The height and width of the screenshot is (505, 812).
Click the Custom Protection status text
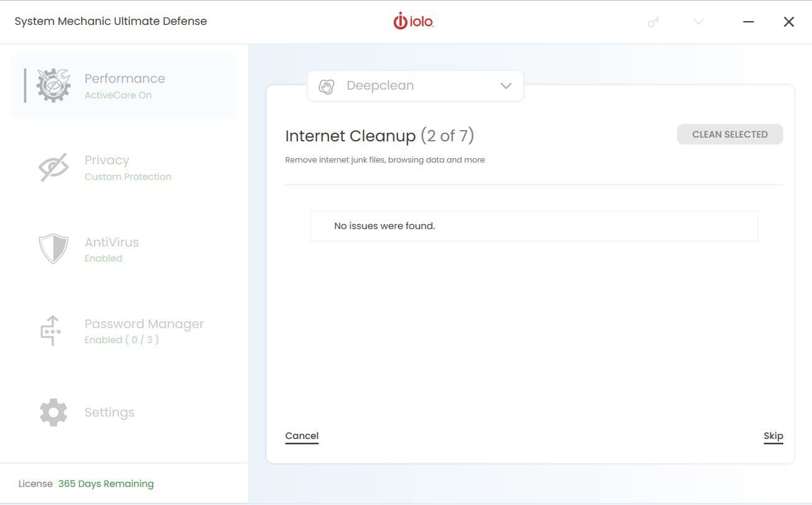(128, 177)
